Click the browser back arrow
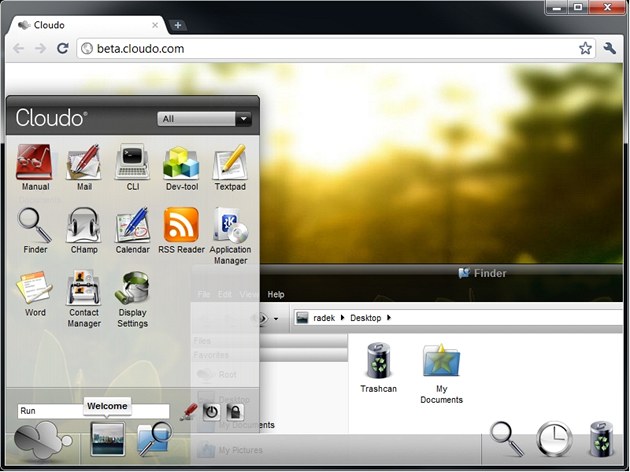The width and height of the screenshot is (630, 472). [18, 49]
